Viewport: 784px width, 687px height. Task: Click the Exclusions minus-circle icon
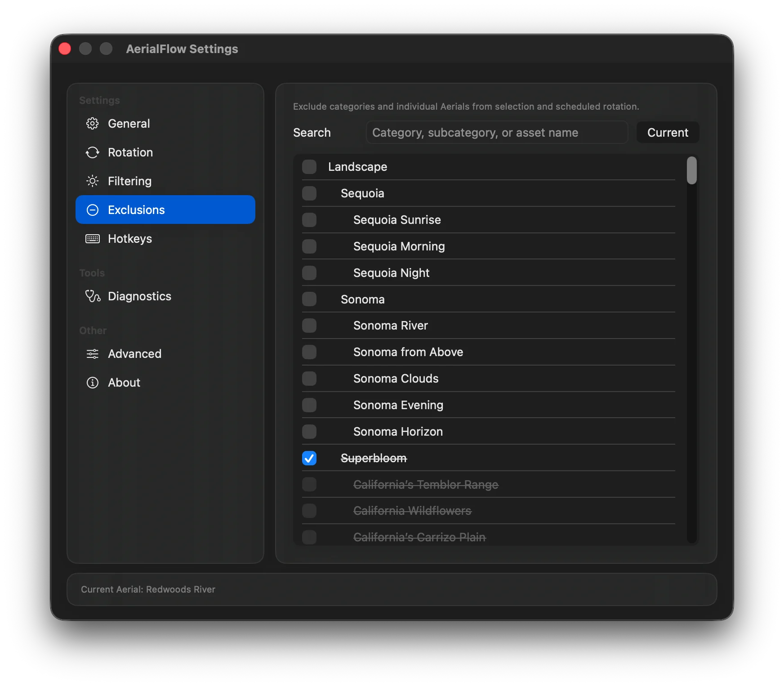tap(92, 210)
